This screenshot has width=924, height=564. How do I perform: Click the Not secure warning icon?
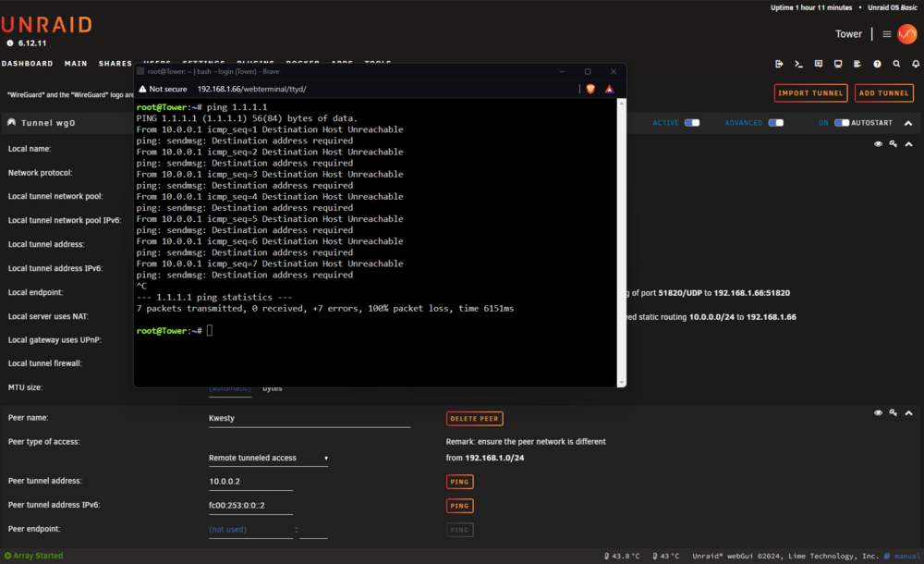click(x=142, y=89)
